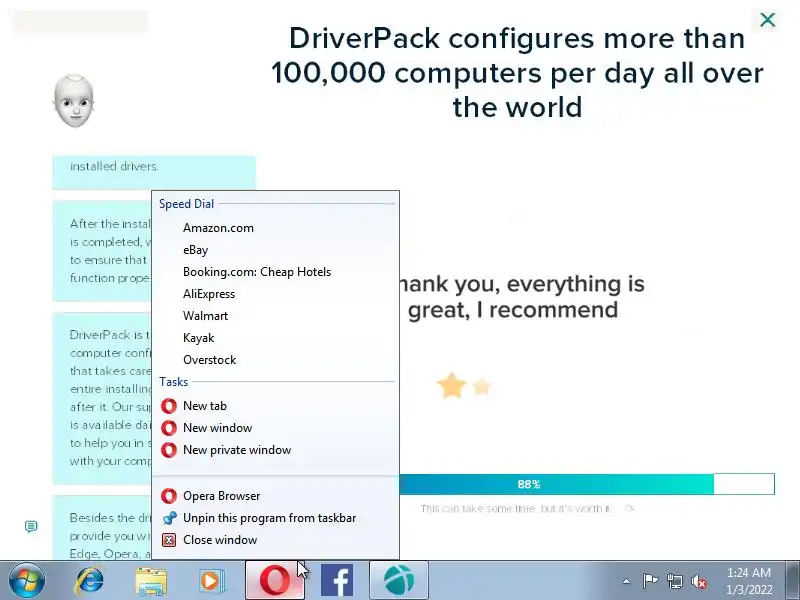800x600 pixels.
Task: Click the 'Besides the dr' message bubble
Action: [102, 528]
